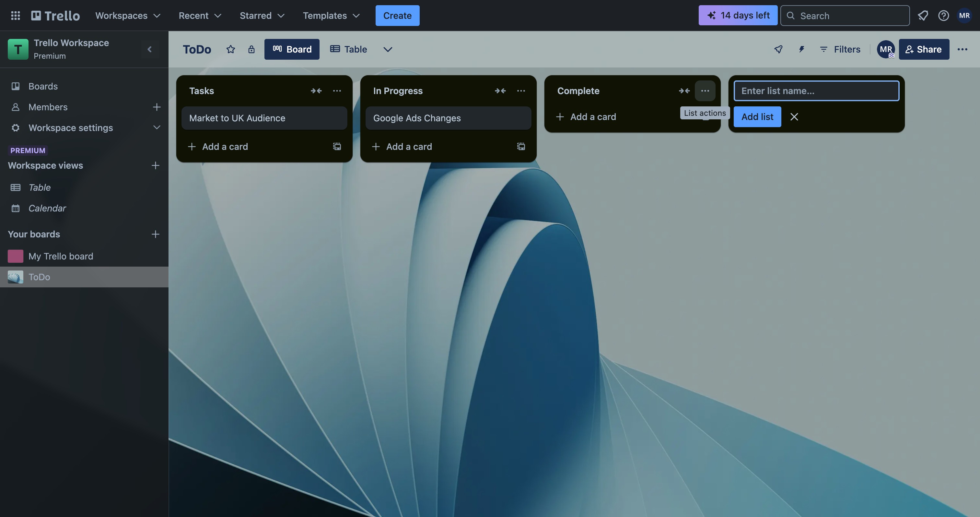The height and width of the screenshot is (517, 980).
Task: Open the Workspaces dropdown
Action: [x=128, y=16]
